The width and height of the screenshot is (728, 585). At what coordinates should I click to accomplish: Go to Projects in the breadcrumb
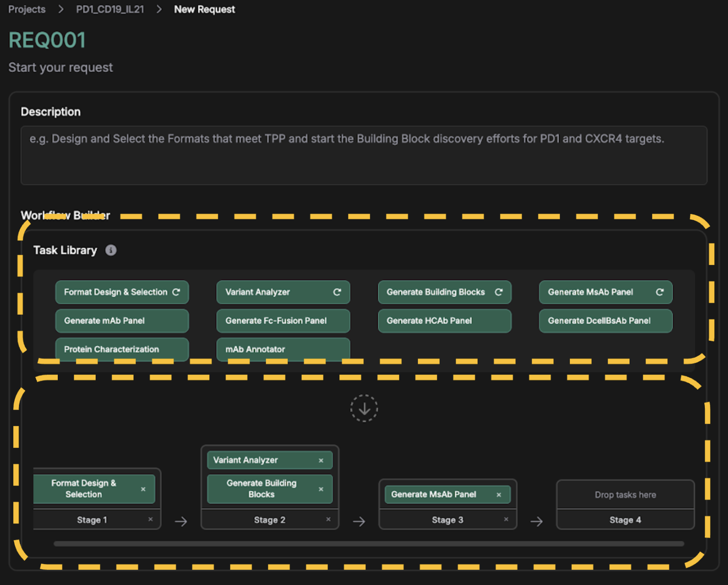(x=27, y=9)
